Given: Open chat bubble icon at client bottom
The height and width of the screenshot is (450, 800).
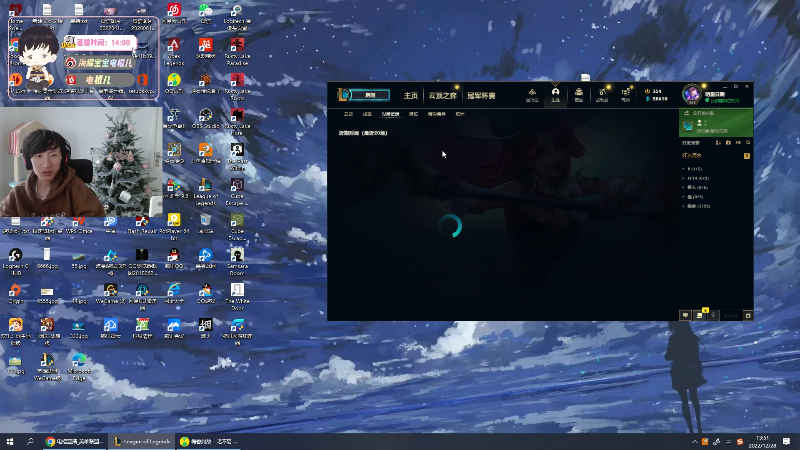Looking at the screenshot, I should [686, 315].
